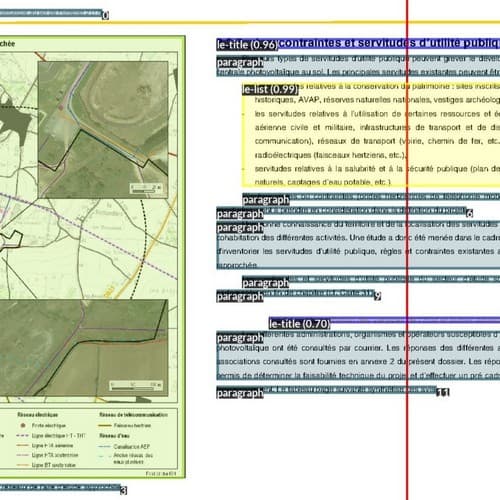The image size is (500, 500).
Task: Click the index number 0 beside the header box
Action: pyautogui.click(x=105, y=15)
